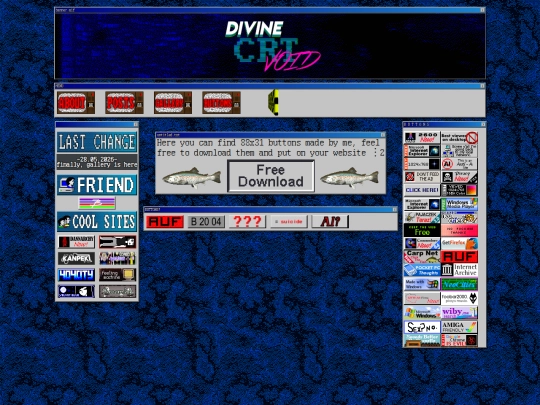The width and height of the screenshot is (540, 405).
Task: Click the Google Chrome is Evil badge
Action: [459, 340]
